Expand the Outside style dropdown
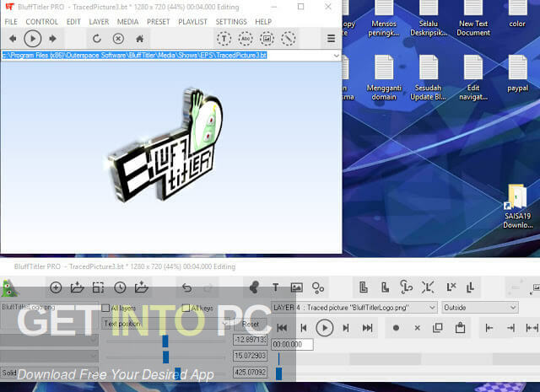Screen dimensions: 540x392 [x=513, y=308]
